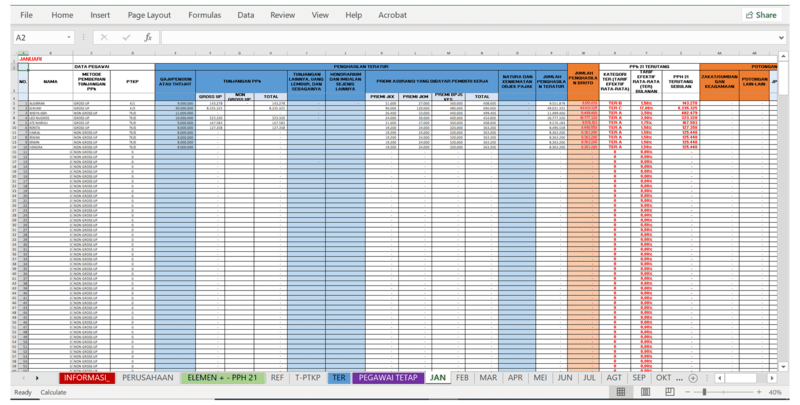The width and height of the screenshot is (800, 405).
Task: Switch to the JUL sheet
Action: click(589, 378)
